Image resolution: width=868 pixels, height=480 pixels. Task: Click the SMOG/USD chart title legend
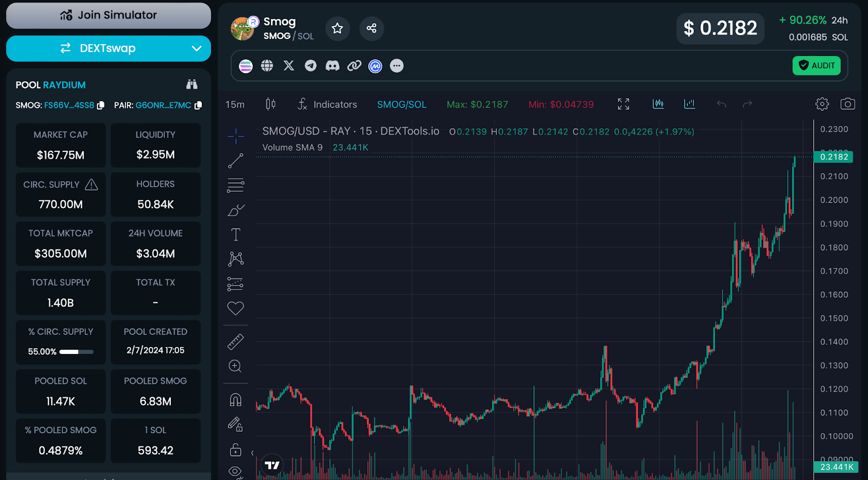point(351,131)
